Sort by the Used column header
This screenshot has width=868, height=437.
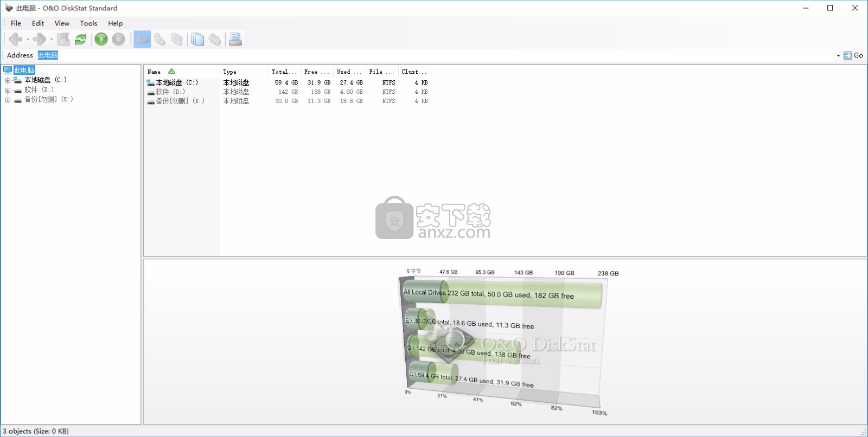click(350, 72)
